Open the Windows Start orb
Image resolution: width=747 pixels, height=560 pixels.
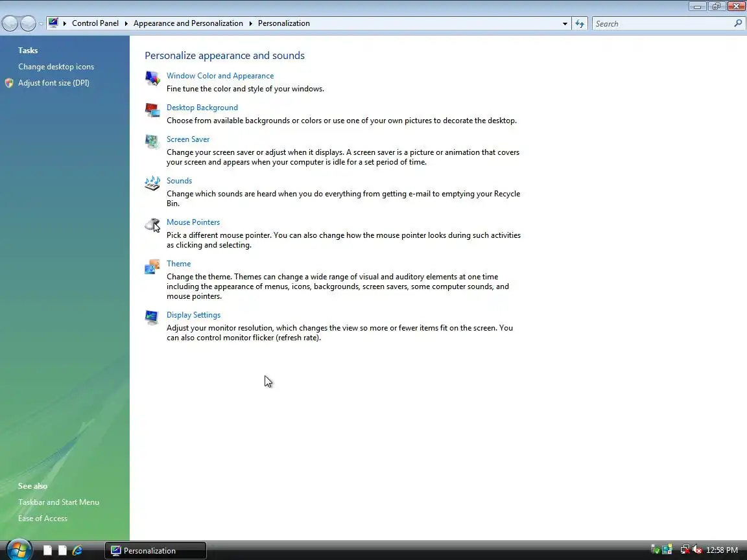coord(18,550)
